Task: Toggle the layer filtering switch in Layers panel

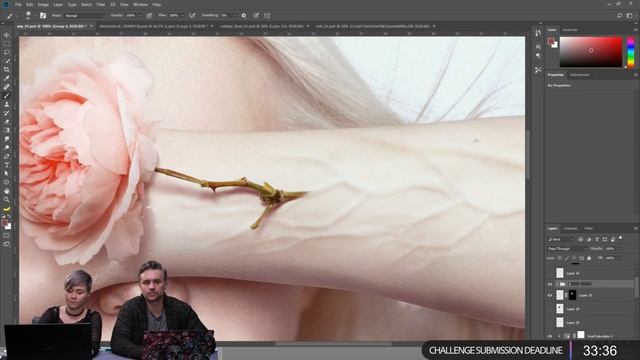Action: (620, 238)
